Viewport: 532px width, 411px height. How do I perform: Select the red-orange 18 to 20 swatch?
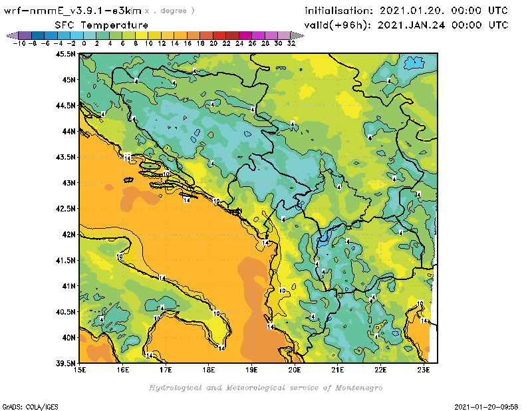tap(206, 35)
